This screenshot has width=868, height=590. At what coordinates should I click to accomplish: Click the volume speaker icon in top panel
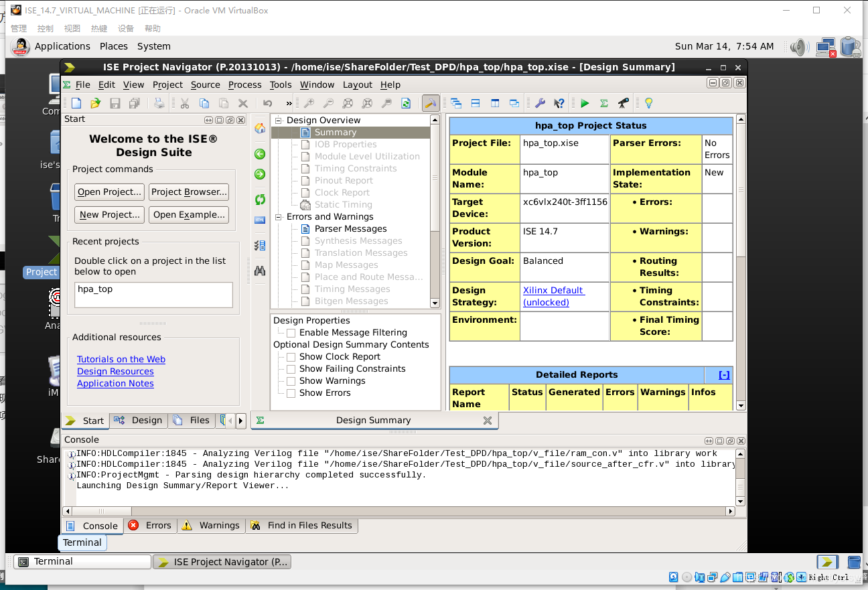click(798, 47)
